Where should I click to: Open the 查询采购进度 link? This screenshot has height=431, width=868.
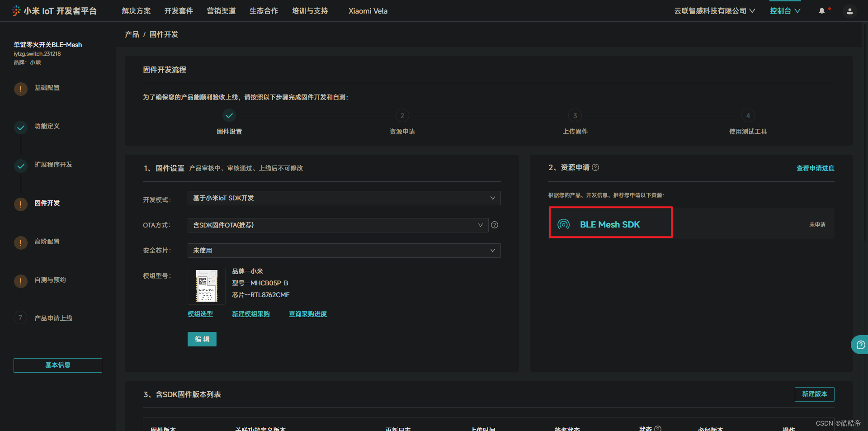click(308, 314)
